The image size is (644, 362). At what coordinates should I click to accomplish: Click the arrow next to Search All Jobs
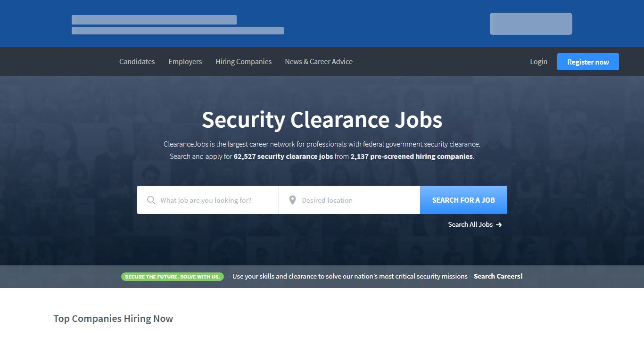pos(499,225)
